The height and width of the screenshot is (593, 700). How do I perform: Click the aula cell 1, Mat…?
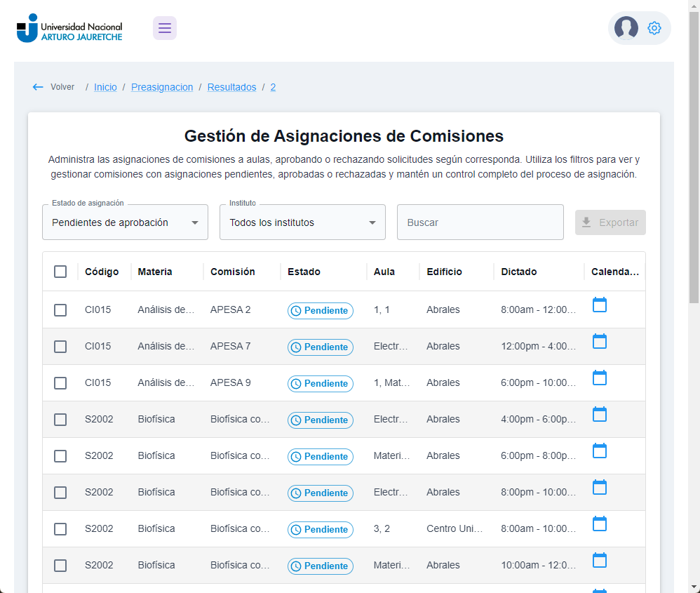391,382
